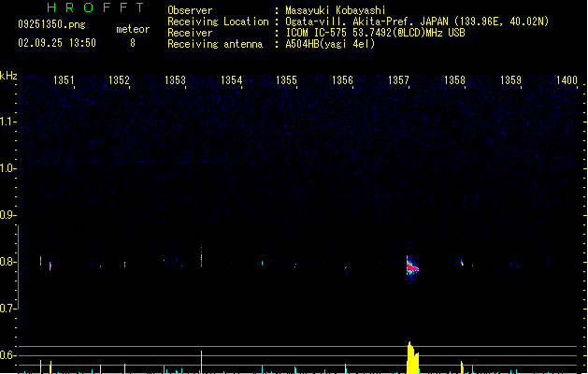588x374 pixels.
Task: Click the yellow intensity spike between 1353 and 1354
Action: coord(201,363)
